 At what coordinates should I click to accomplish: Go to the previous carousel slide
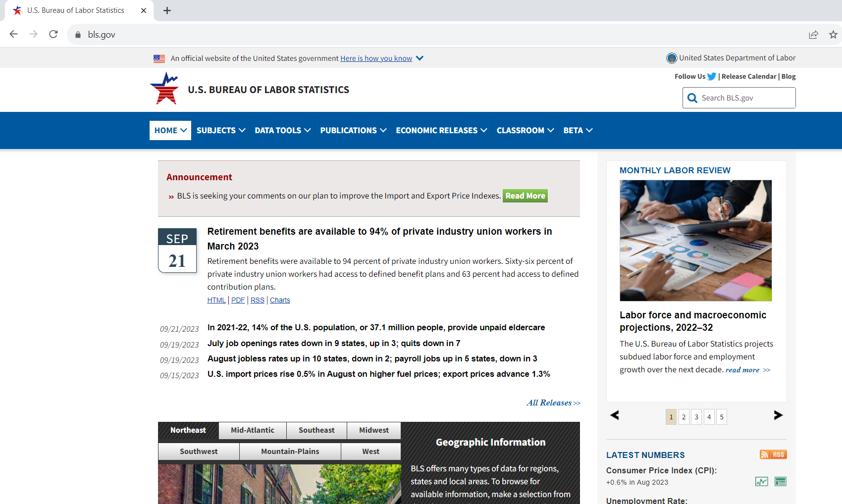pos(615,415)
